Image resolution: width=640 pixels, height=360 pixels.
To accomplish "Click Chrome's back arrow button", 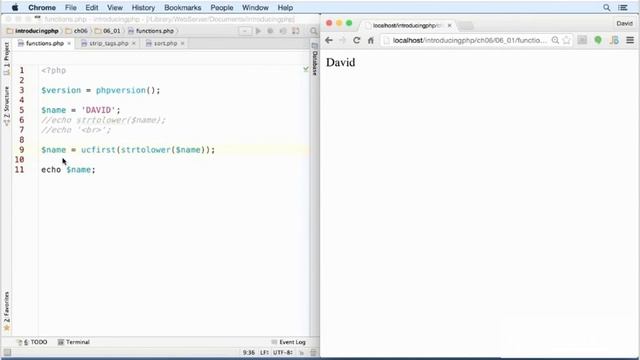I will (x=329, y=40).
